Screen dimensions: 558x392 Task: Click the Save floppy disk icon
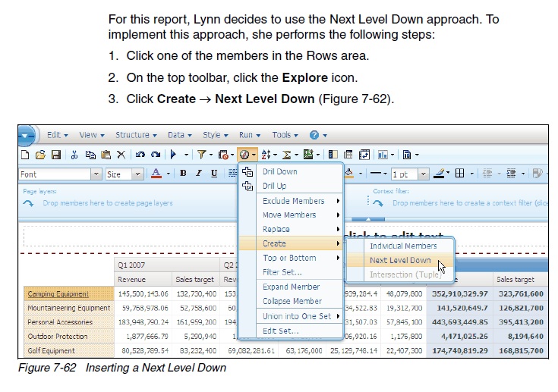[x=56, y=155]
